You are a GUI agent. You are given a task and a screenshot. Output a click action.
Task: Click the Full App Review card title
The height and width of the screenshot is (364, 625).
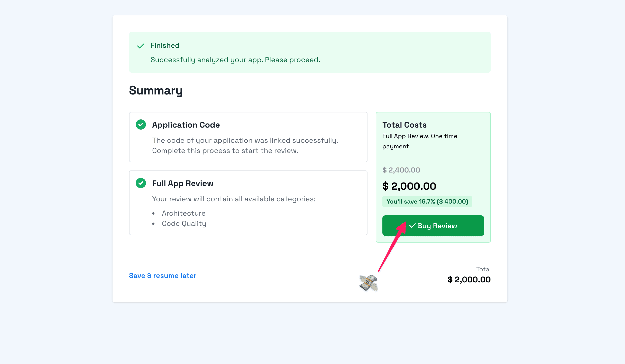[x=182, y=183]
